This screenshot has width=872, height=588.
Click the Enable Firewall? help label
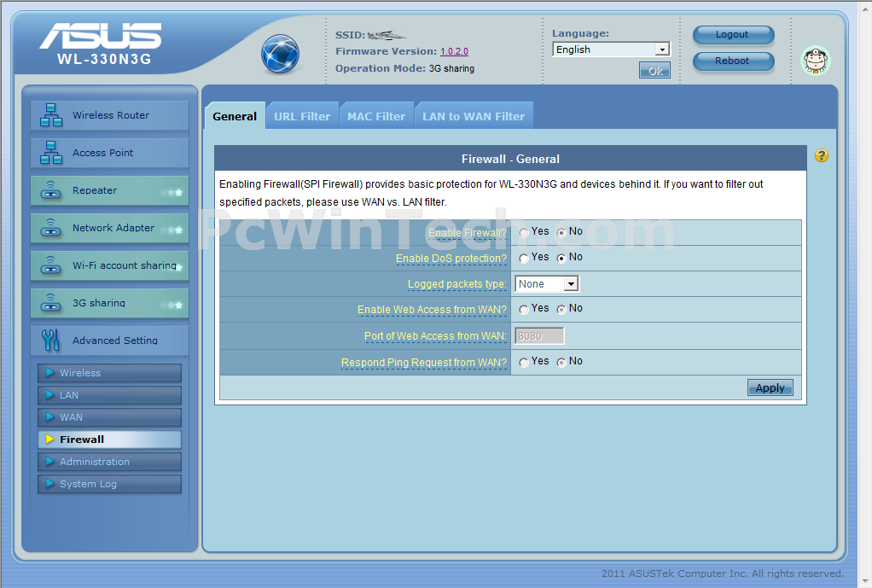[x=468, y=232]
